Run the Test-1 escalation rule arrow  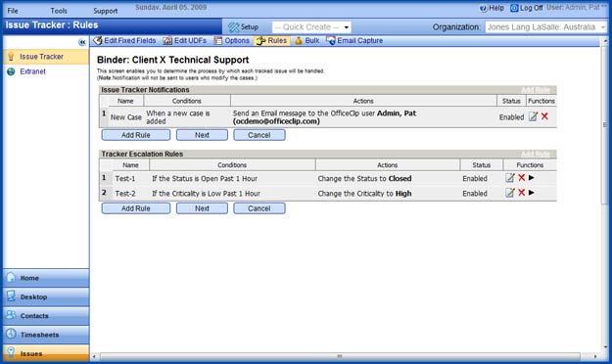point(531,177)
